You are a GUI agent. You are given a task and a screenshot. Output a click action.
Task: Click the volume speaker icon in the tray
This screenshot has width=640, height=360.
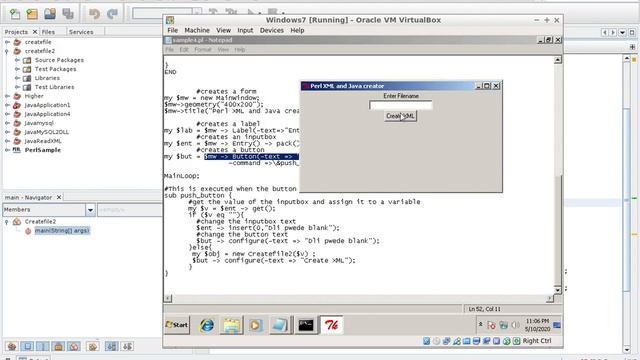[x=516, y=325]
